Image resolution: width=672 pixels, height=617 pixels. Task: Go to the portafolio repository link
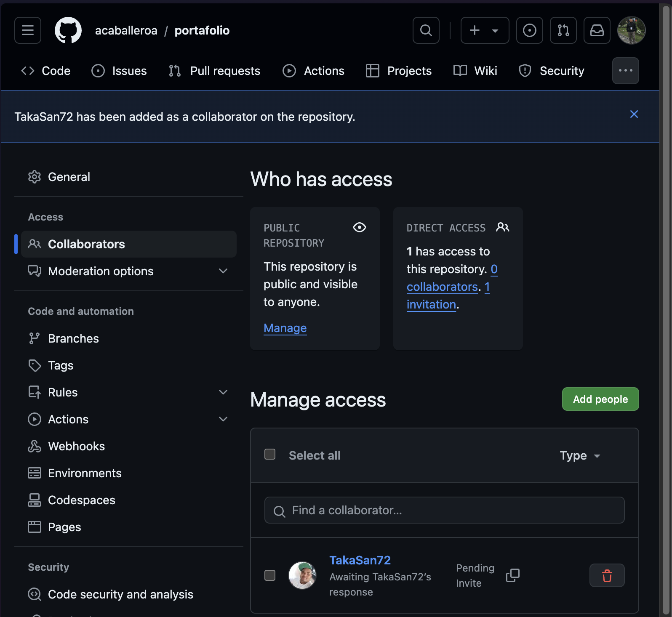[x=202, y=30]
